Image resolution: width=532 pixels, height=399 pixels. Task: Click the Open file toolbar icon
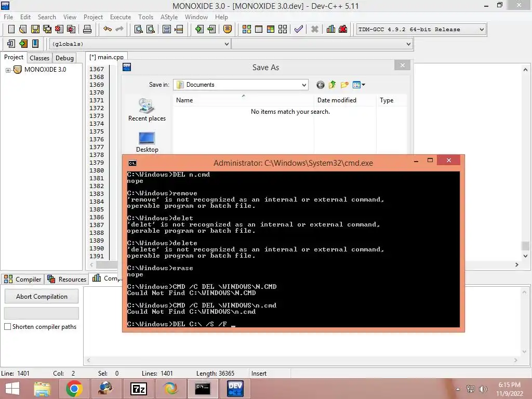[x=23, y=29]
